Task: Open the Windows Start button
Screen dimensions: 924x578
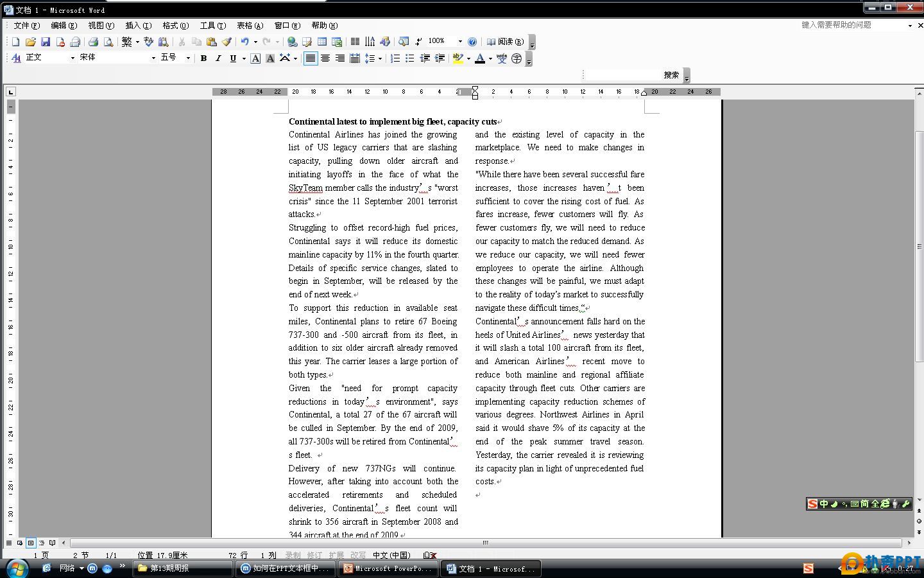Action: (x=17, y=568)
